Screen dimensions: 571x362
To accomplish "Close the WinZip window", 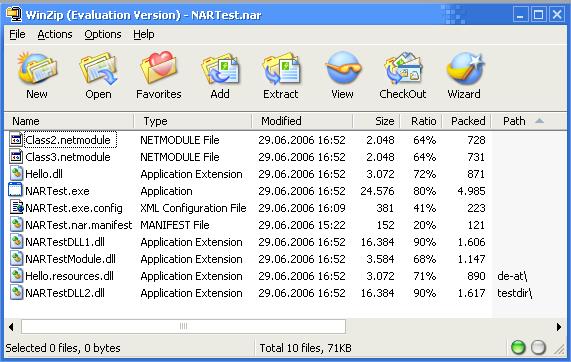I will point(557,15).
